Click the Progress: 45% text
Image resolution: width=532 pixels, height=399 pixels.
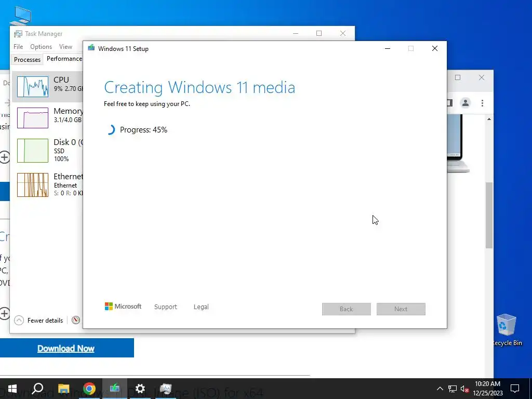pos(143,130)
